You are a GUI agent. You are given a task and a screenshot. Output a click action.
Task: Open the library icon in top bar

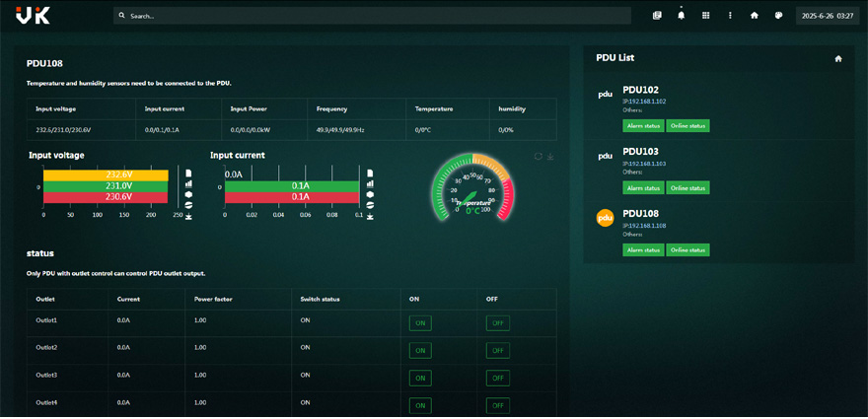pyautogui.click(x=657, y=16)
